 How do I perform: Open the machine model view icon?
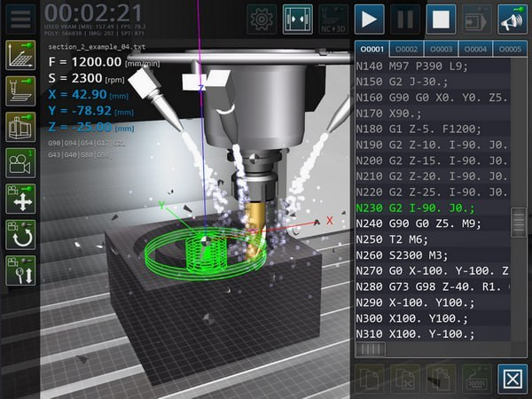coord(20,126)
